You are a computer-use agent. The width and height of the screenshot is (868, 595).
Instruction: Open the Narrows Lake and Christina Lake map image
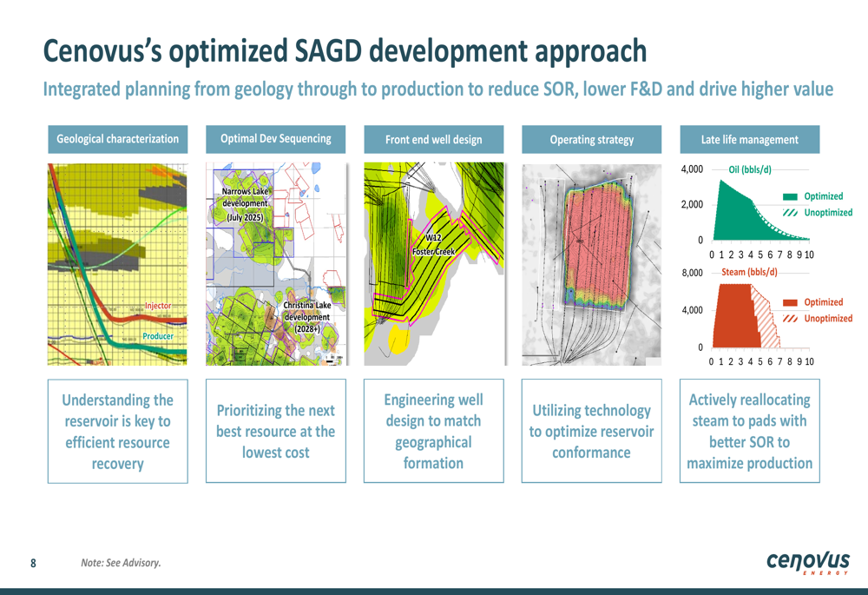tap(276, 264)
